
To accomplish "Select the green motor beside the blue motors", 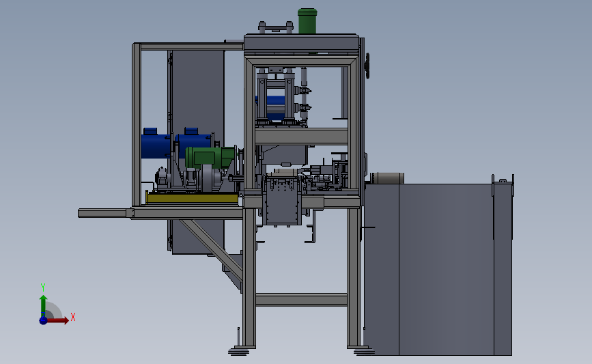I will pos(210,158).
